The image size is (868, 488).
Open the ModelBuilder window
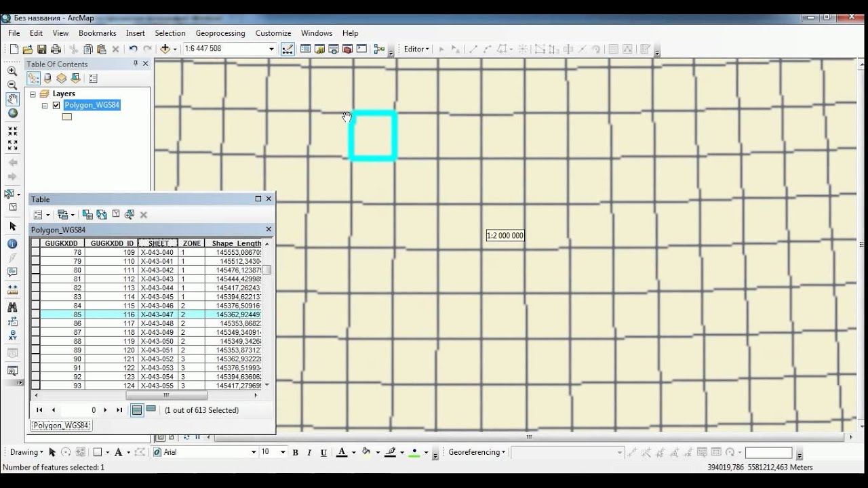coord(379,49)
